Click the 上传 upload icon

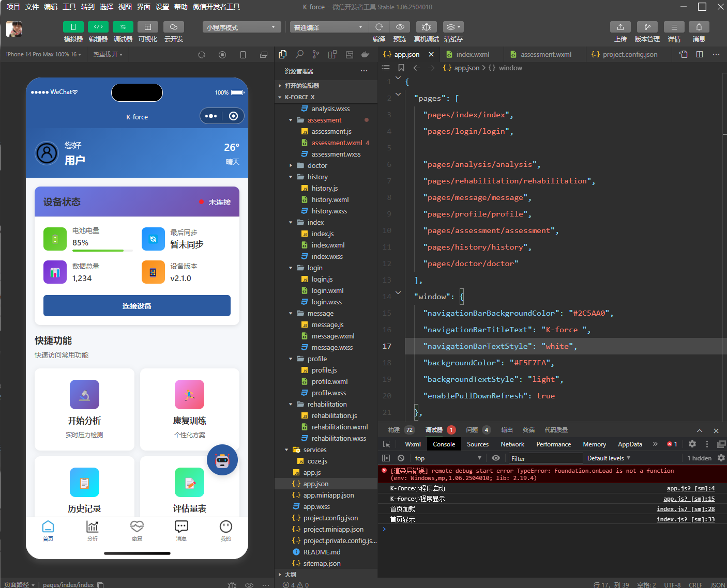(x=620, y=27)
